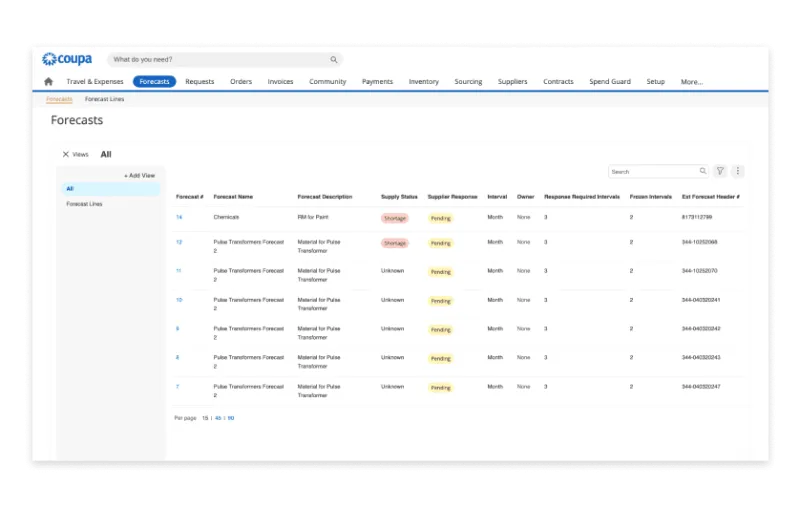Click the Coupa logo
Image resolution: width=800 pixels, height=507 pixels.
(67, 59)
